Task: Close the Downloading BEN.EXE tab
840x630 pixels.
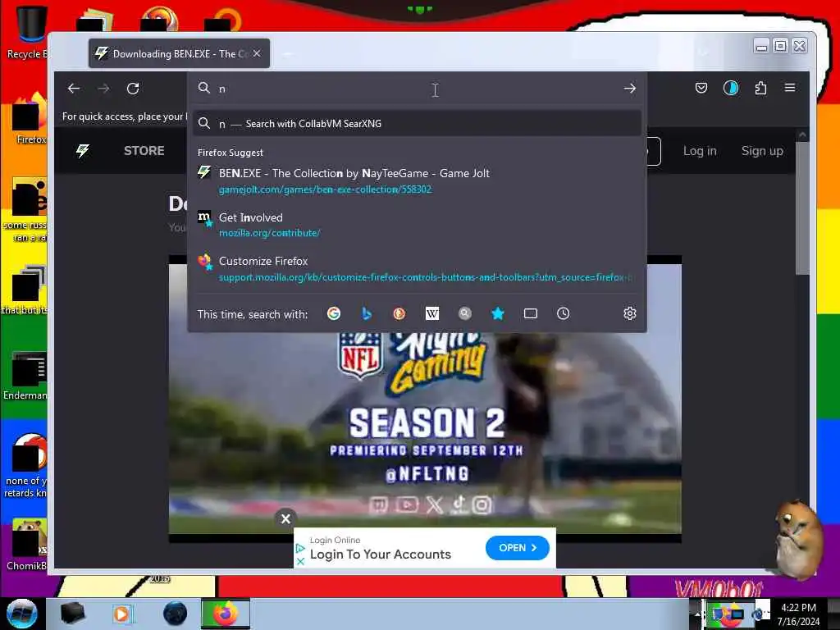Action: (x=257, y=53)
